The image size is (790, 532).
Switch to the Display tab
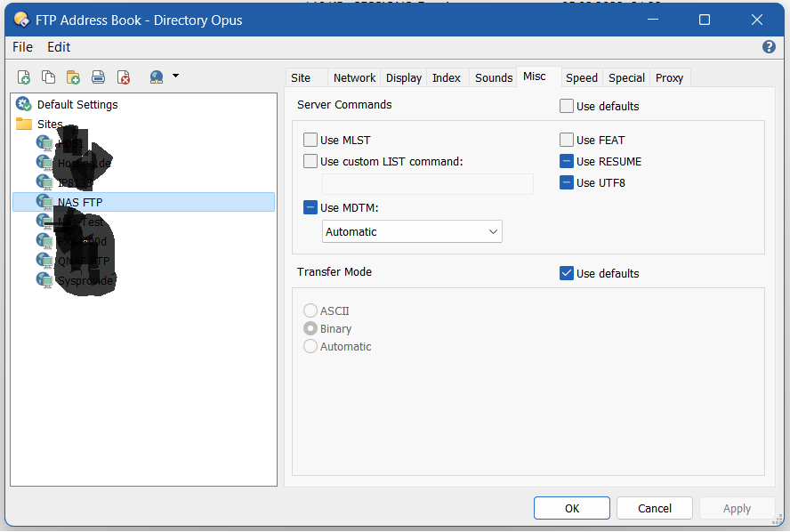point(404,77)
